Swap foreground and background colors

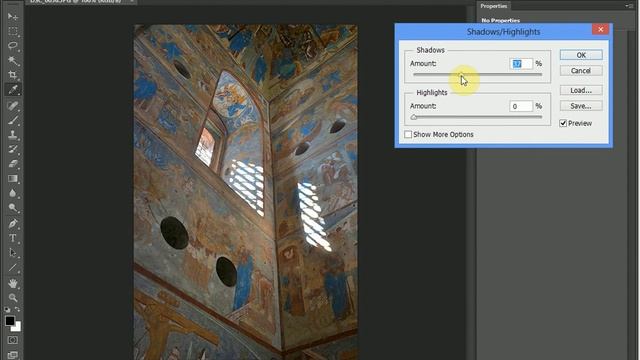coord(18,309)
